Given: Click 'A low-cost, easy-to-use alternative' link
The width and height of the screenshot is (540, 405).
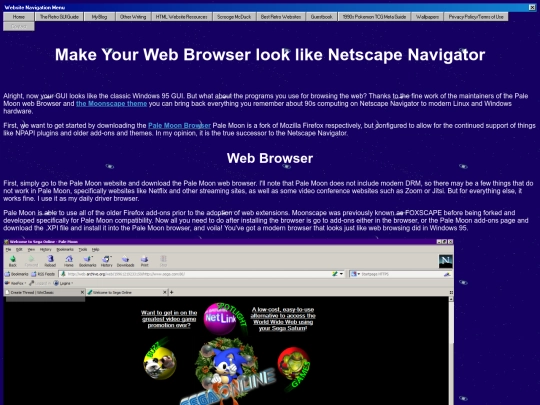Looking at the screenshot, I should (283, 319).
